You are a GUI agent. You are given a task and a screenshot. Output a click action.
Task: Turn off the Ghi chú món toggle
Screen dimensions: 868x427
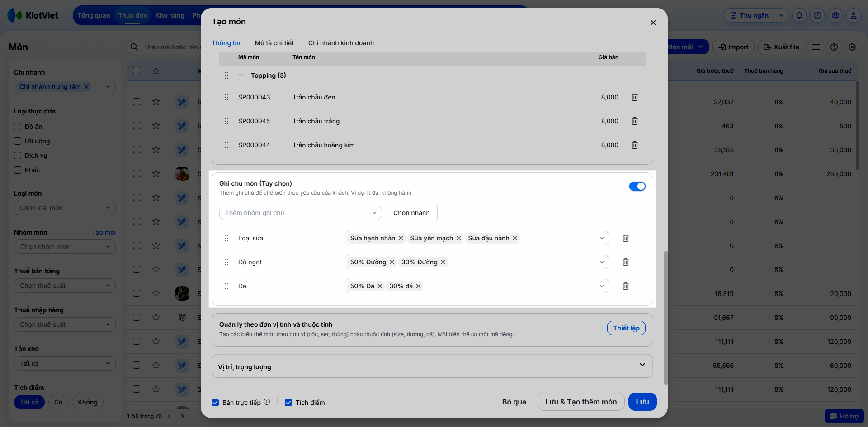(x=637, y=186)
